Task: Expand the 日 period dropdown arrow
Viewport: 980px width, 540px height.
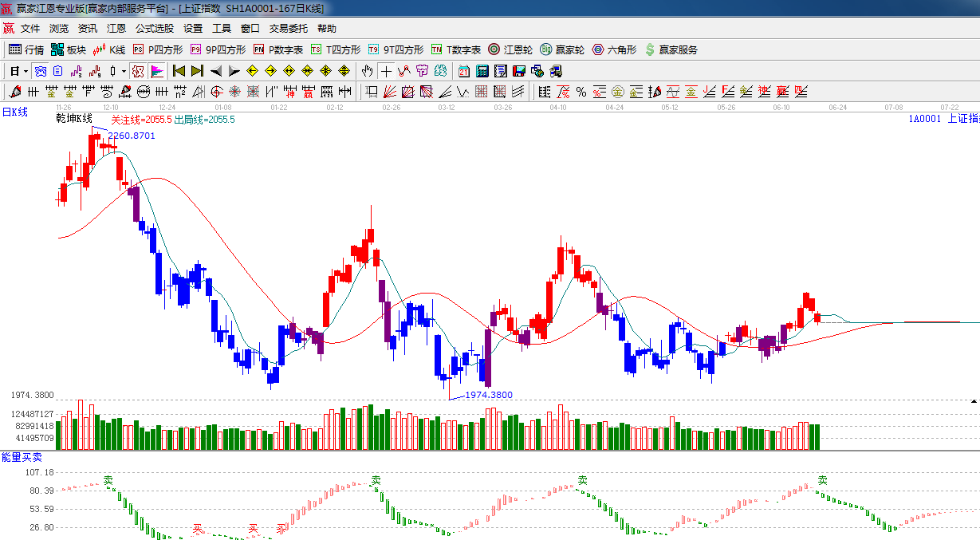Action: [x=26, y=71]
